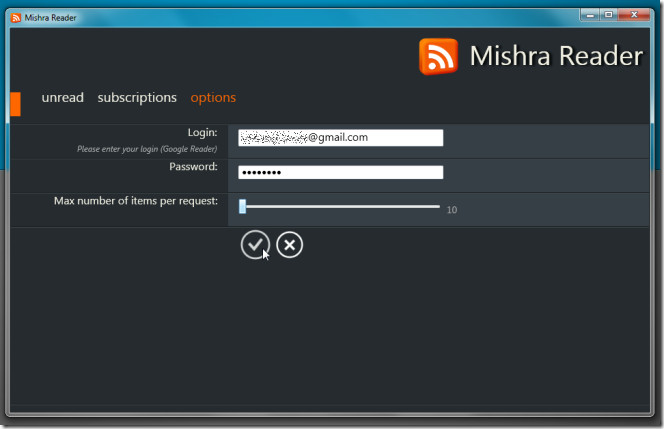Click the small RSS icon in title bar
This screenshot has height=429, width=664.
point(16,18)
